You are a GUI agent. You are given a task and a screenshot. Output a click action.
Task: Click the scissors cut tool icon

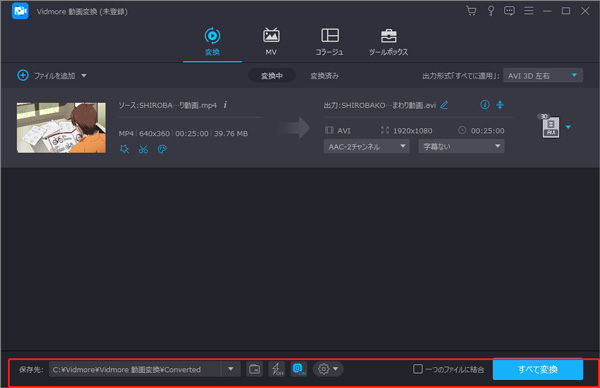point(143,149)
